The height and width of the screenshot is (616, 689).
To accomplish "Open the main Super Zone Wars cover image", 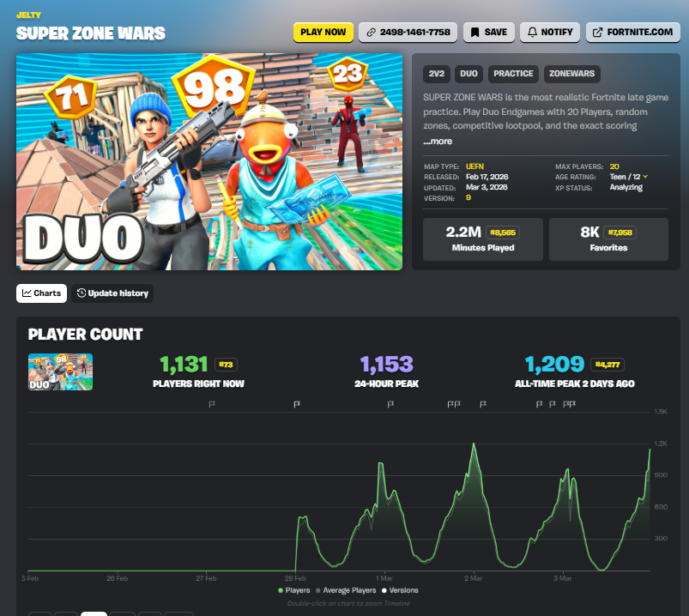I will point(209,161).
